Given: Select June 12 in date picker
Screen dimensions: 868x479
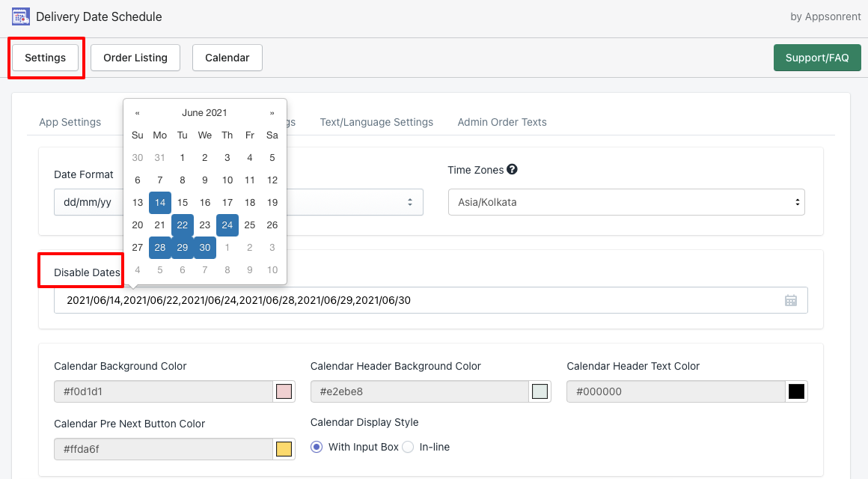Looking at the screenshot, I should (x=272, y=180).
